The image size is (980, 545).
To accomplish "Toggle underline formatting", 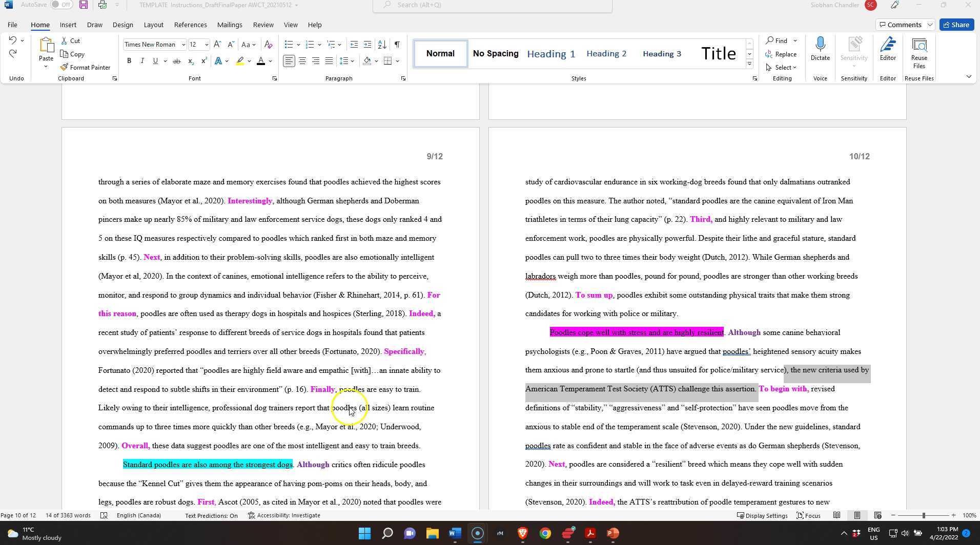I will click(x=155, y=61).
